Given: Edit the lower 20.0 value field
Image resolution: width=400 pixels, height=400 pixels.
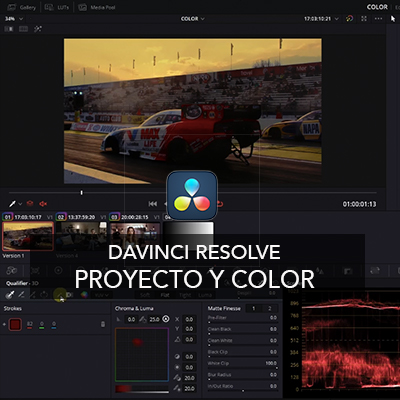Looking at the screenshot, I should click(x=189, y=388).
